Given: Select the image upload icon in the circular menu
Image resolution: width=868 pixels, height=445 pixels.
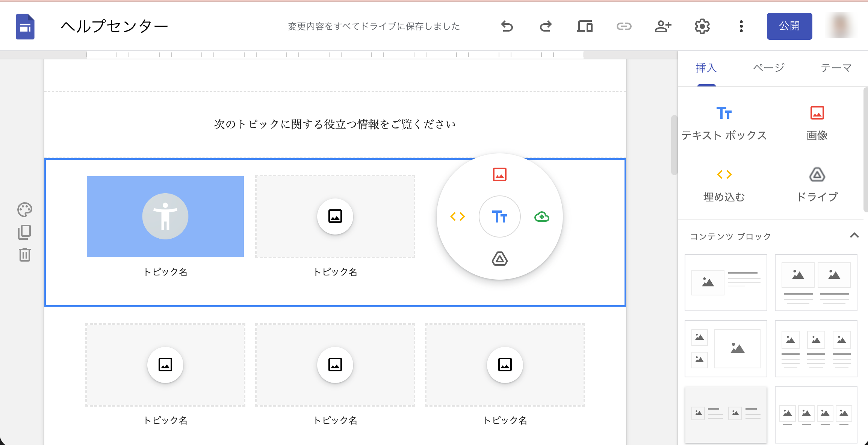Looking at the screenshot, I should click(x=500, y=174).
